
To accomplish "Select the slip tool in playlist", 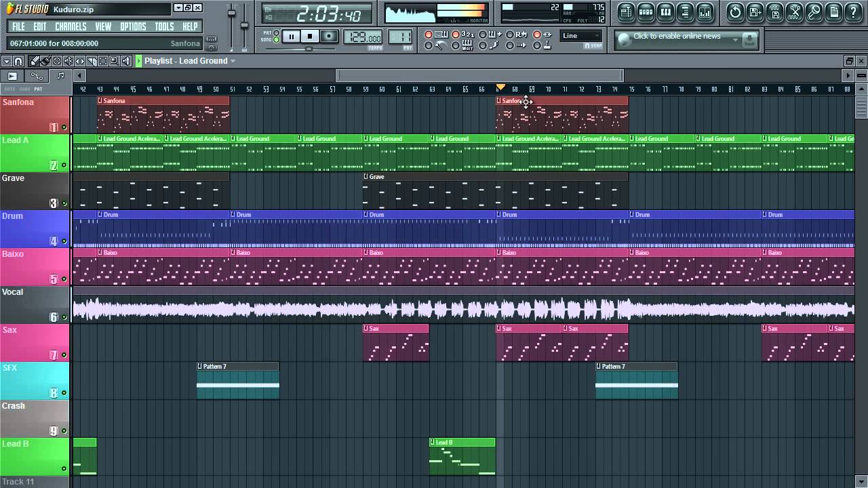I will pyautogui.click(x=80, y=61).
